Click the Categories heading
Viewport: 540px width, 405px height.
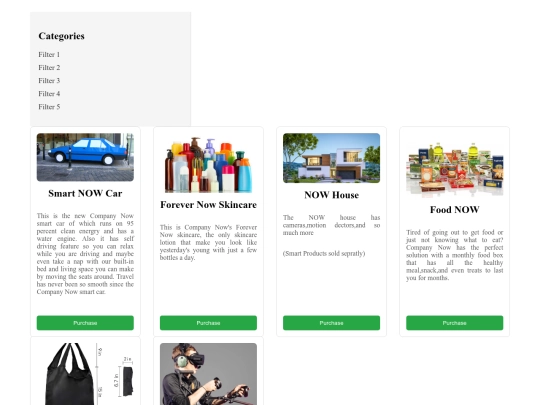pyautogui.click(x=61, y=36)
